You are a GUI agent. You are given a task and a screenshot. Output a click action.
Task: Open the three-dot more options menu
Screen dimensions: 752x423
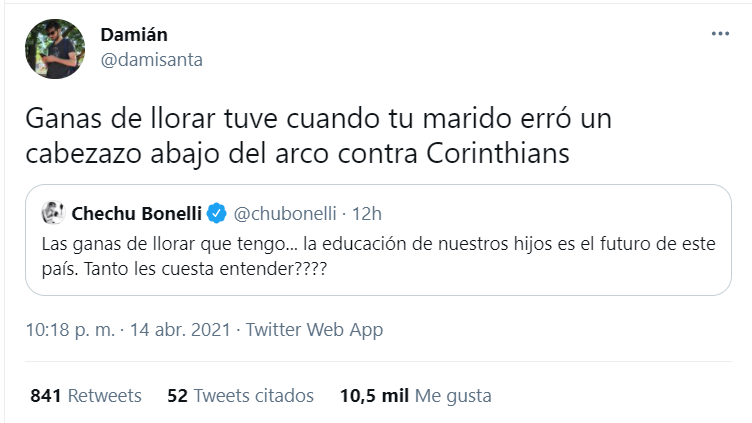(720, 34)
